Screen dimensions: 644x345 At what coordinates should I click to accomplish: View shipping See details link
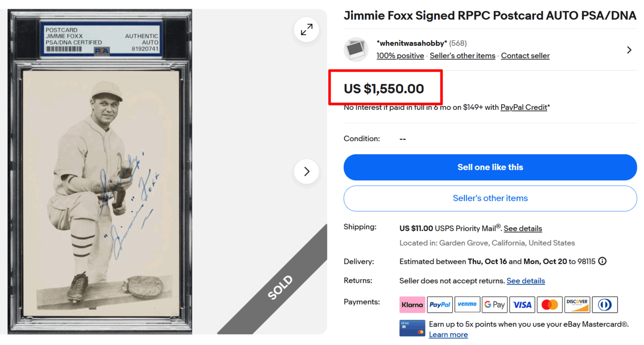click(523, 228)
